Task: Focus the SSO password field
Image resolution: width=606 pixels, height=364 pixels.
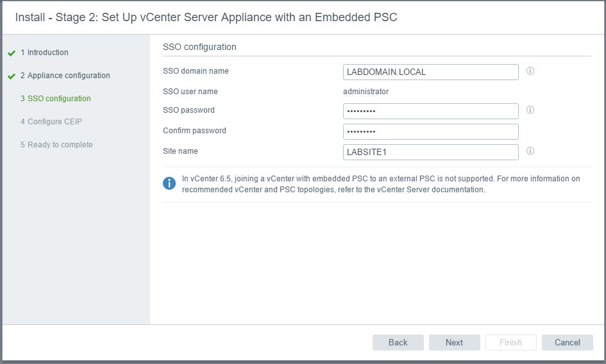Action: coord(431,112)
